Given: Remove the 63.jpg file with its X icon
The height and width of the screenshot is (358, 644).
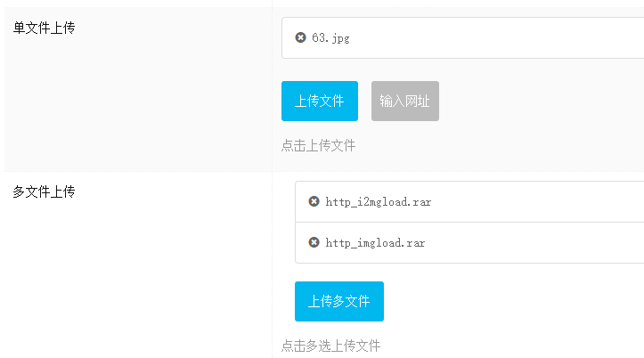Looking at the screenshot, I should [x=301, y=37].
